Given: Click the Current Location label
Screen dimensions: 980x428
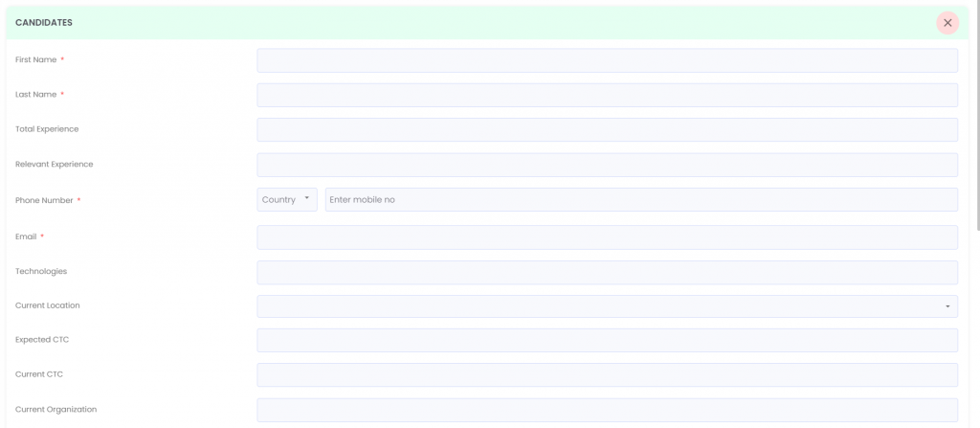Looking at the screenshot, I should tap(48, 305).
